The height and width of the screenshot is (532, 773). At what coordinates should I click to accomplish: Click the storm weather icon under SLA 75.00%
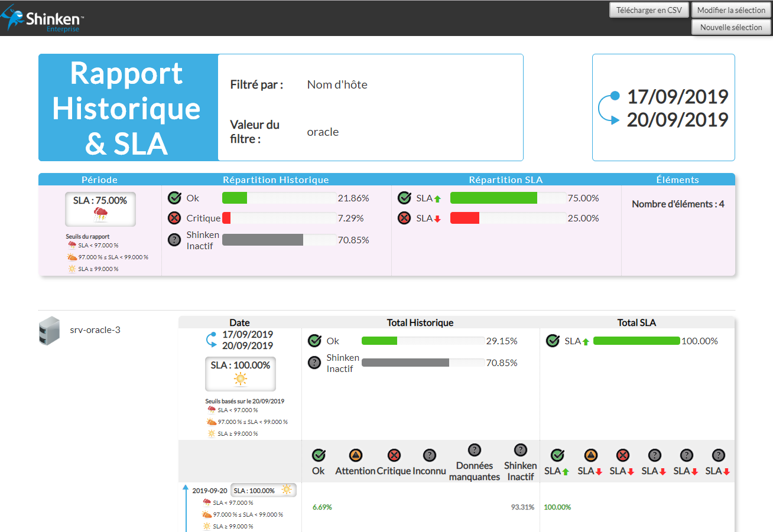coord(100,214)
